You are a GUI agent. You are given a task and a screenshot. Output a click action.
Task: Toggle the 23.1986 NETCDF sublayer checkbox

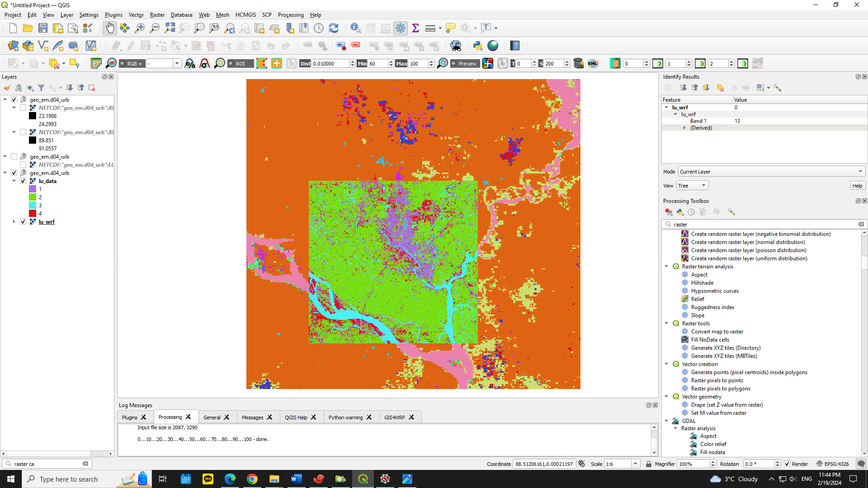point(23,108)
